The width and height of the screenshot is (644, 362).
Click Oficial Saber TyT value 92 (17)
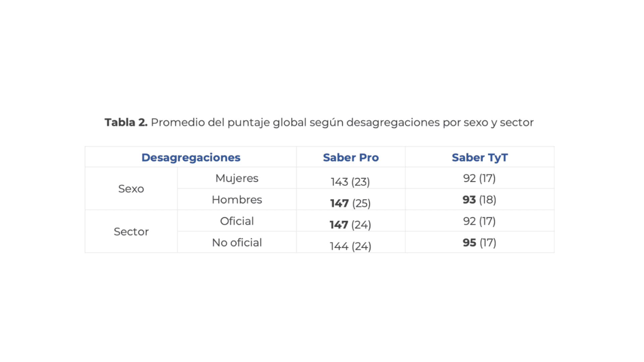[479, 221]
